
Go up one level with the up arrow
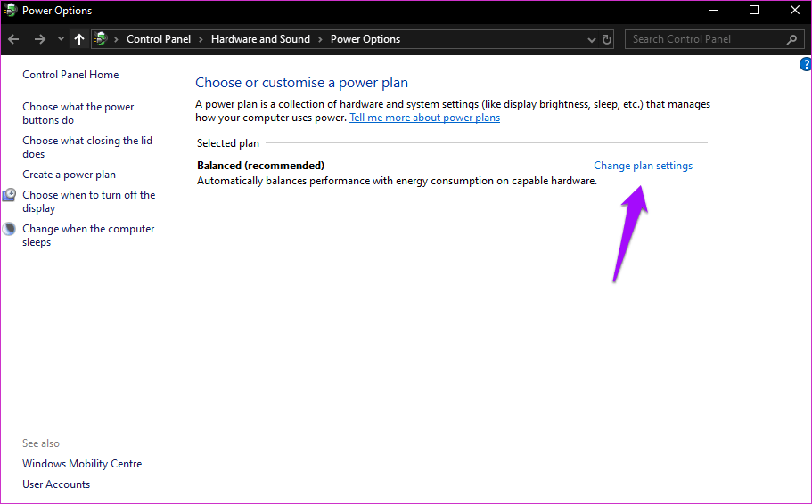pyautogui.click(x=78, y=39)
